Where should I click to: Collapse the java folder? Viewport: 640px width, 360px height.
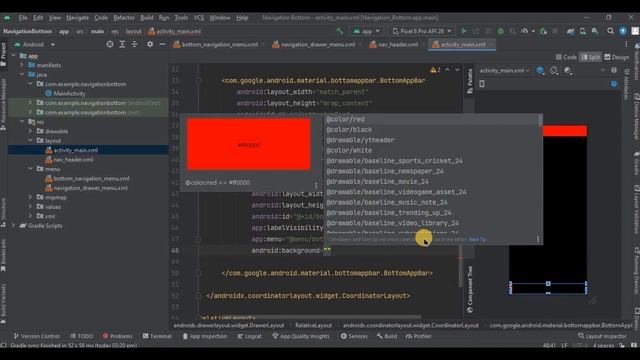click(22, 75)
